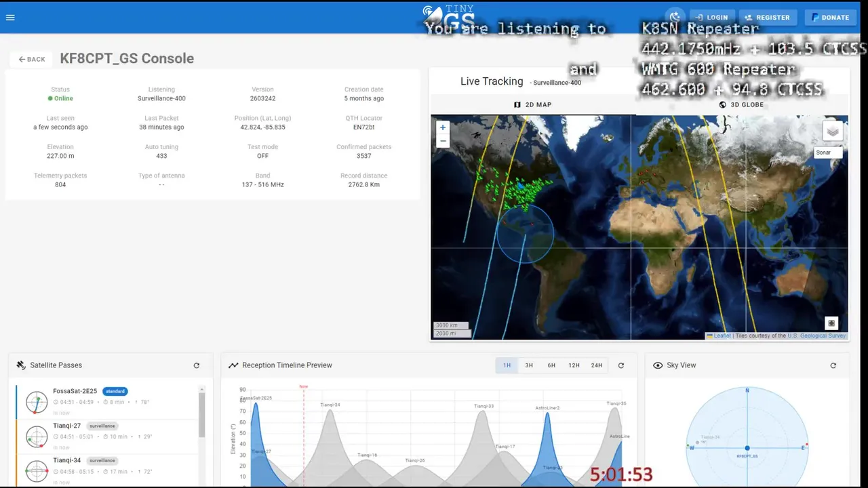This screenshot has height=488, width=868.
Task: Switch to the 3D GLOBE tab
Action: pos(741,104)
